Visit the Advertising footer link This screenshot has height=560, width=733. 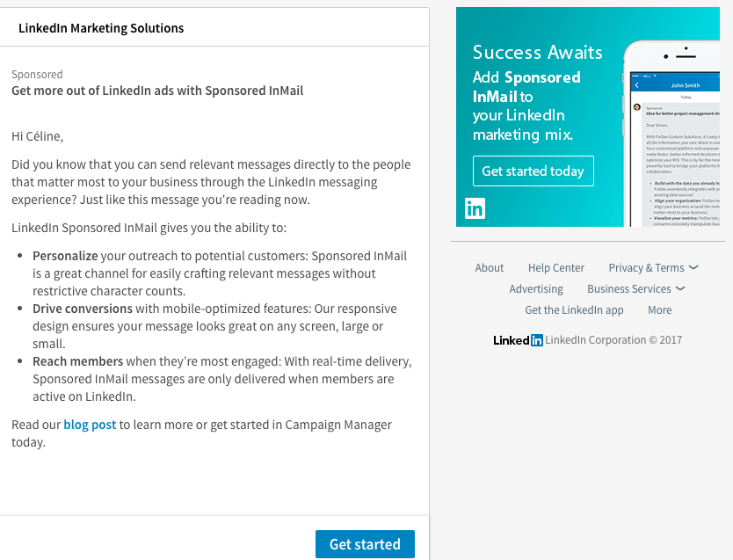click(536, 289)
